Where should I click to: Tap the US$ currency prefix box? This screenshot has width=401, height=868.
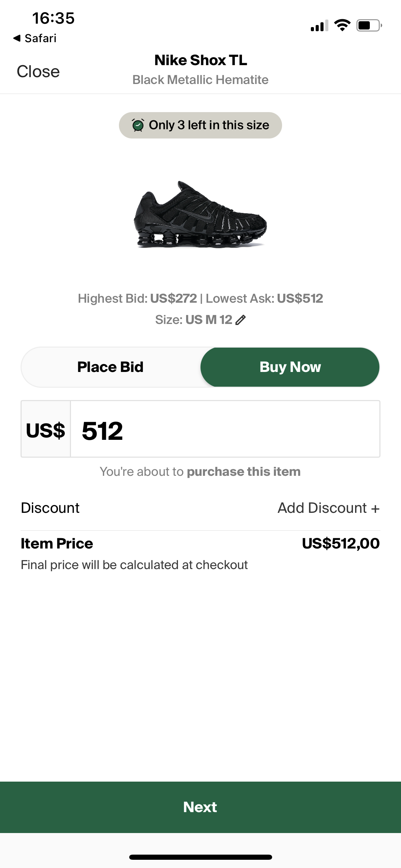[46, 429]
